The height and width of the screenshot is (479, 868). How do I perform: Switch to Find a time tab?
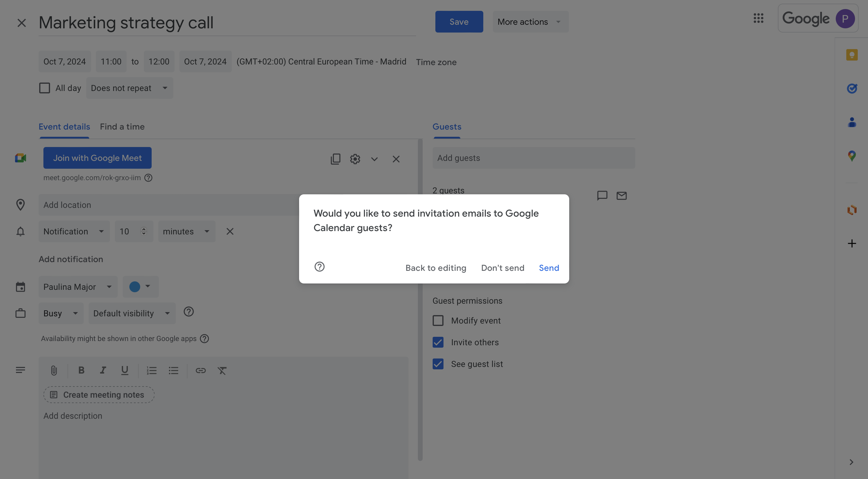click(122, 127)
